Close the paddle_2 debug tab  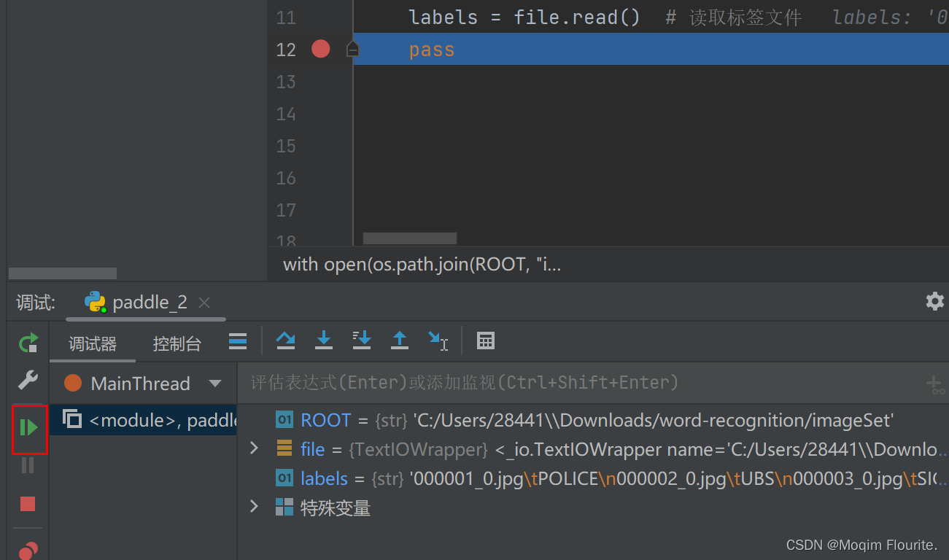(204, 303)
